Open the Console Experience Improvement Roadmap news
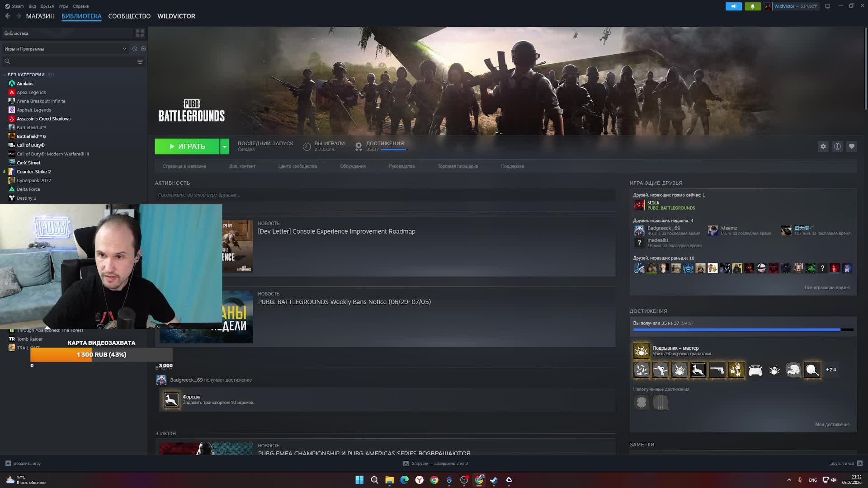This screenshot has height=488, width=868. coord(336,231)
